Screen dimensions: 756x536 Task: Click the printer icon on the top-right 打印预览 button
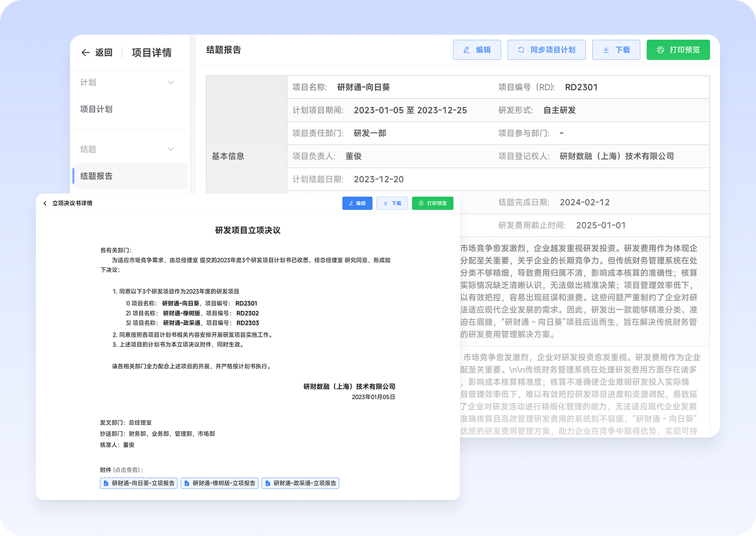point(660,50)
